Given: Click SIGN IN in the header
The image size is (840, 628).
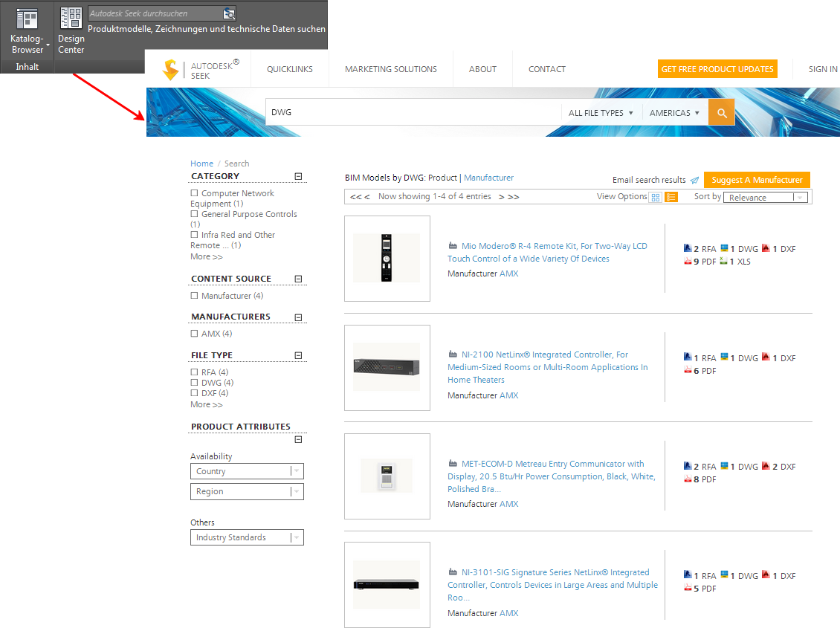Looking at the screenshot, I should coord(823,69).
